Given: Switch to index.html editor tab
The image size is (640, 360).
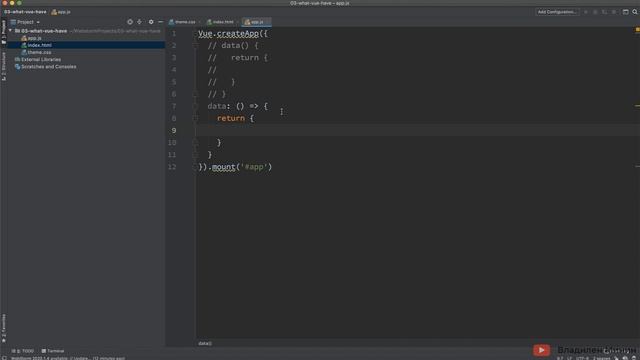Looking at the screenshot, I should 220,22.
